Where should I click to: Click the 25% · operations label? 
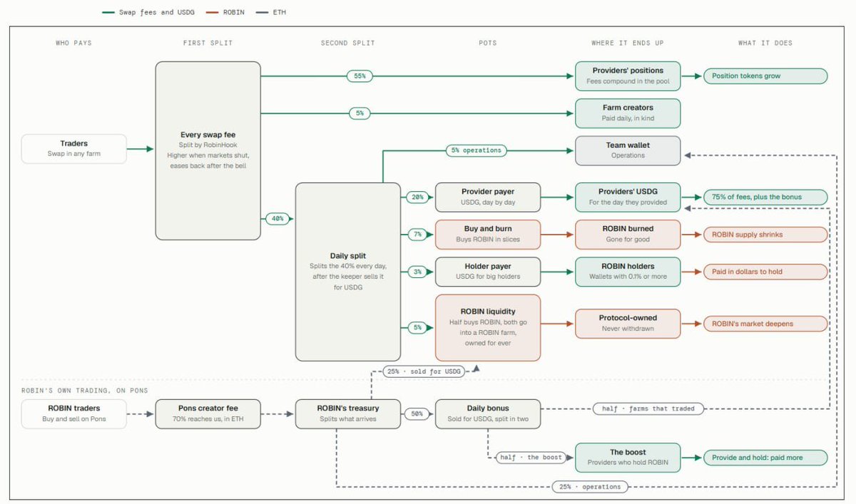(589, 487)
